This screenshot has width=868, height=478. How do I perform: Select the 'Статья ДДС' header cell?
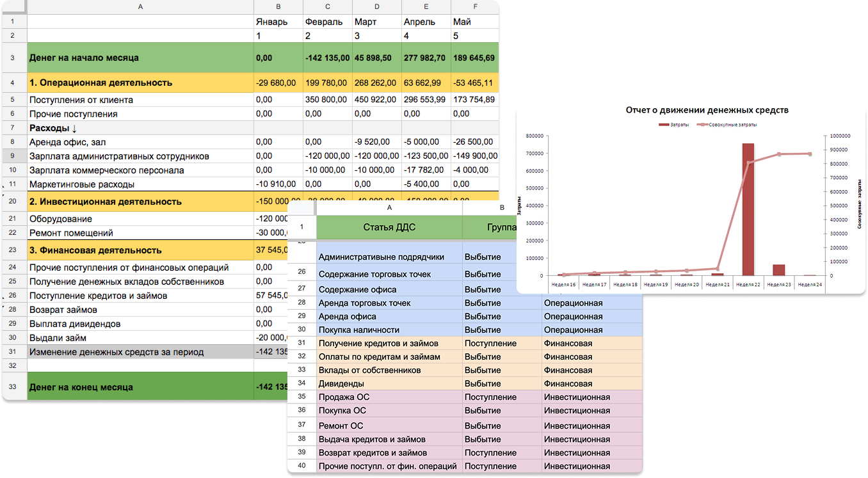[389, 227]
